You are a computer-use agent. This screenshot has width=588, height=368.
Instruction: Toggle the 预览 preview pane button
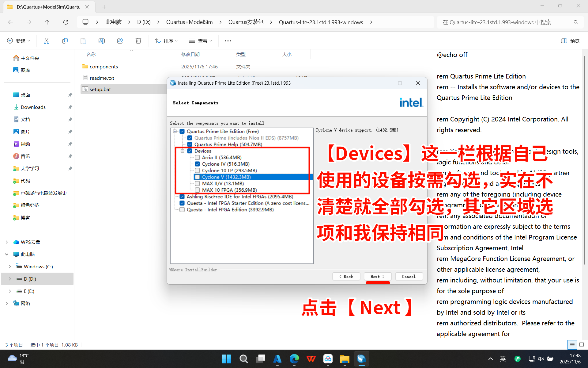[570, 41]
